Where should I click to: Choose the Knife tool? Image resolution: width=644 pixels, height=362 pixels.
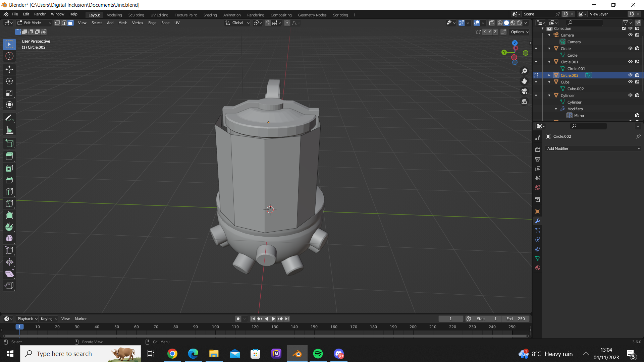coord(9,203)
